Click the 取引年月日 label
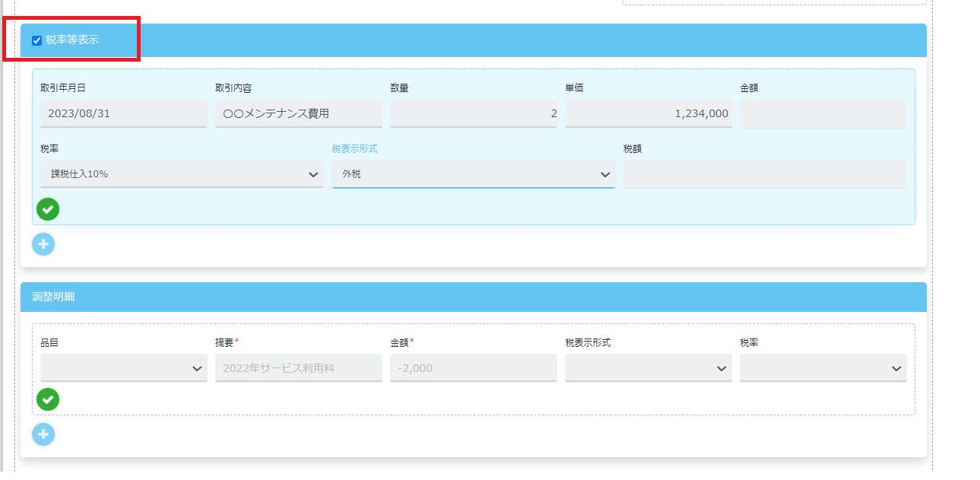Viewport: 980px width, 480px height. (x=63, y=88)
